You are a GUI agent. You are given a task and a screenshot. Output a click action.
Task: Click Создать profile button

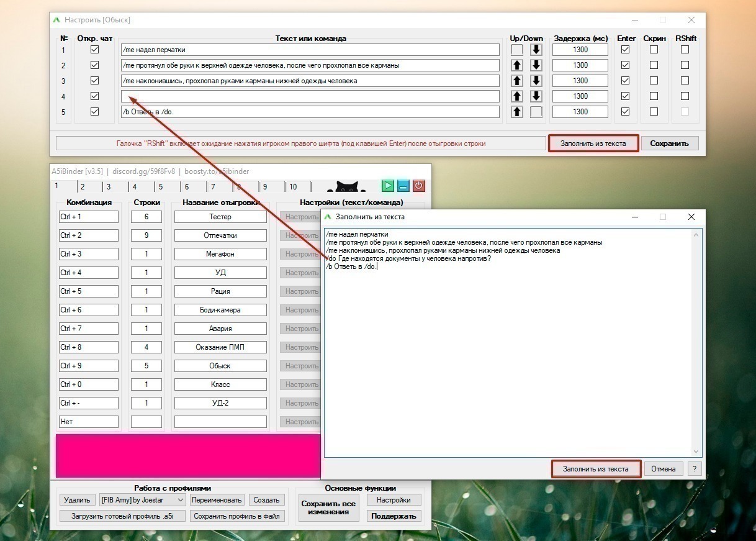click(x=266, y=499)
